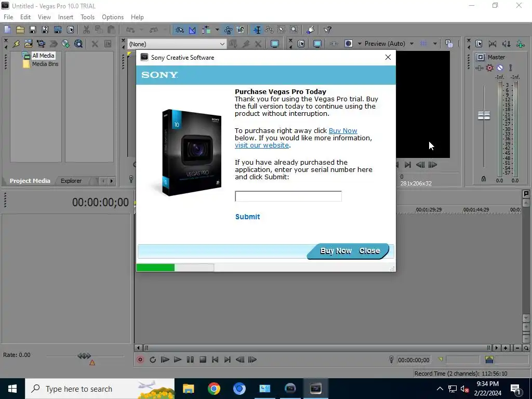Click the Save floppy disk icon

(33, 30)
